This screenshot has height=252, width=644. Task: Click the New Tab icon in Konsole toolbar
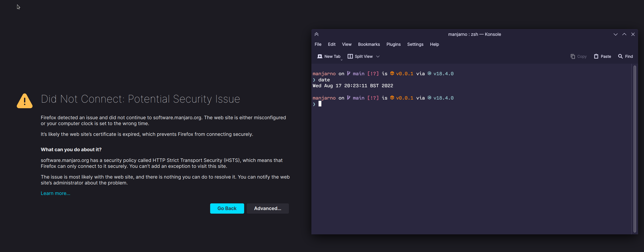[320, 56]
